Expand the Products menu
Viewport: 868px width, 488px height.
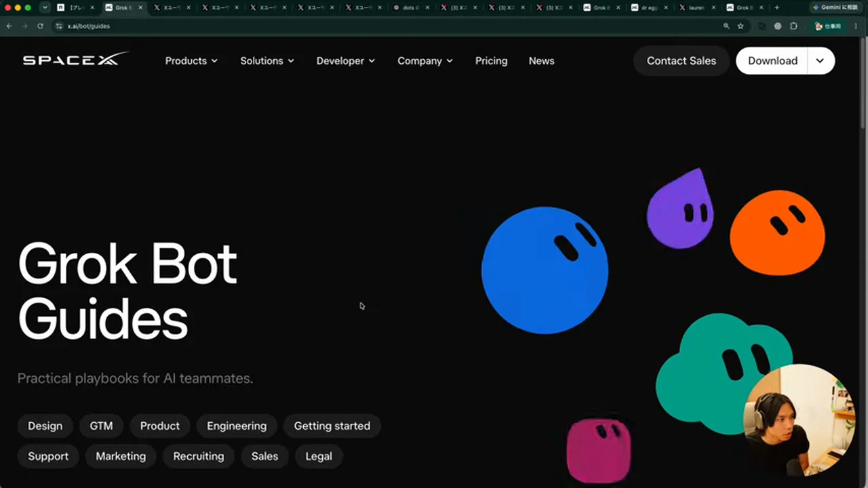[191, 60]
